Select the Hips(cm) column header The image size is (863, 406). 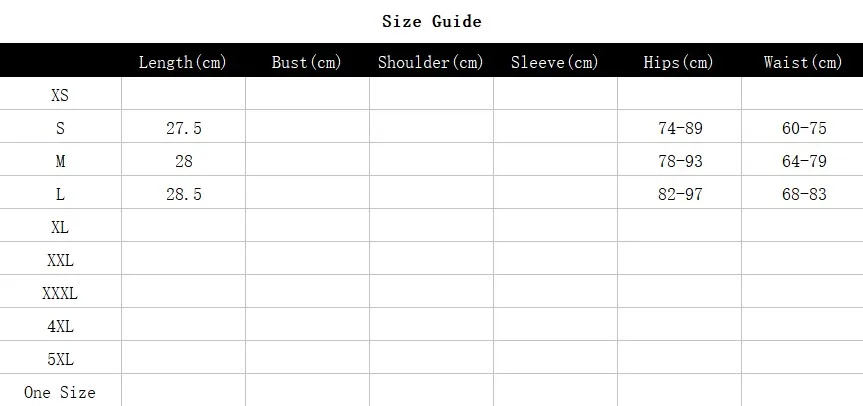(x=679, y=62)
